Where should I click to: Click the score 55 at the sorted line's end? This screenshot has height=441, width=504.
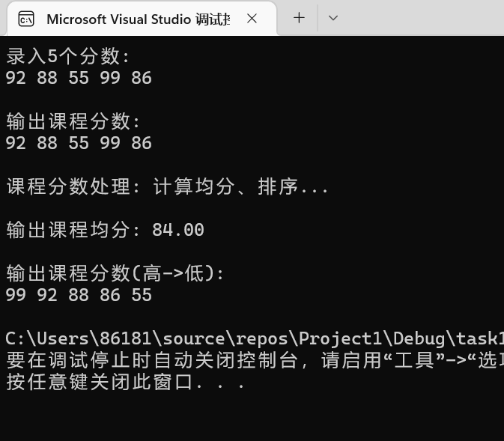point(142,295)
